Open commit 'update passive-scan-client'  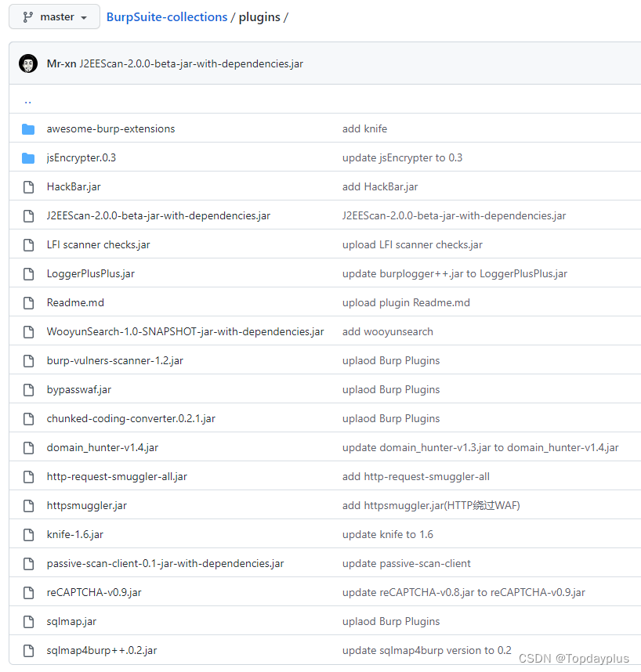[407, 563]
